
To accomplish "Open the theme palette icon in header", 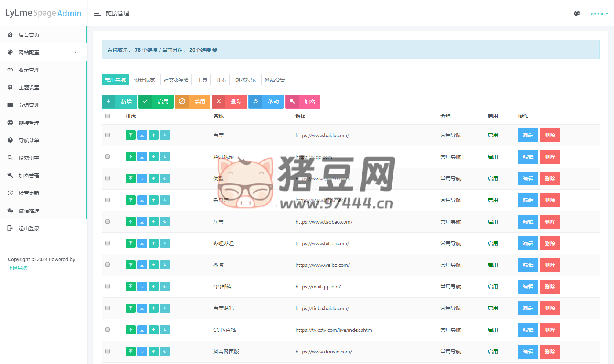I will [x=577, y=14].
